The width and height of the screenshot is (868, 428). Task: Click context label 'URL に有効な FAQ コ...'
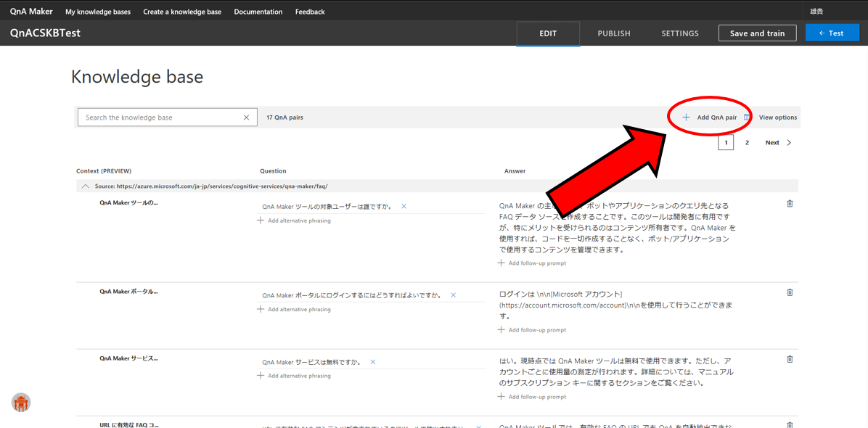tap(128, 424)
